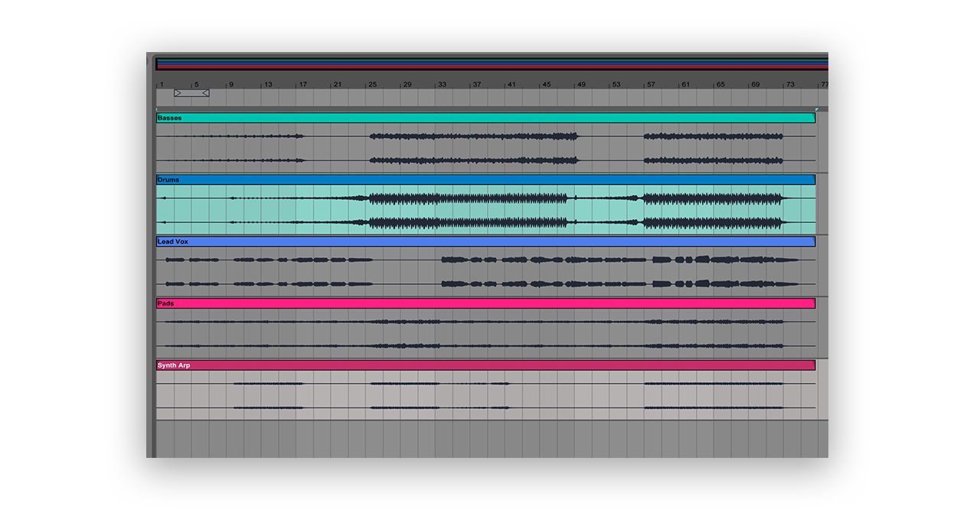Click bar 45 on the beat ruler
Image resolution: width=980 pixels, height=523 pixels.
pos(547,83)
